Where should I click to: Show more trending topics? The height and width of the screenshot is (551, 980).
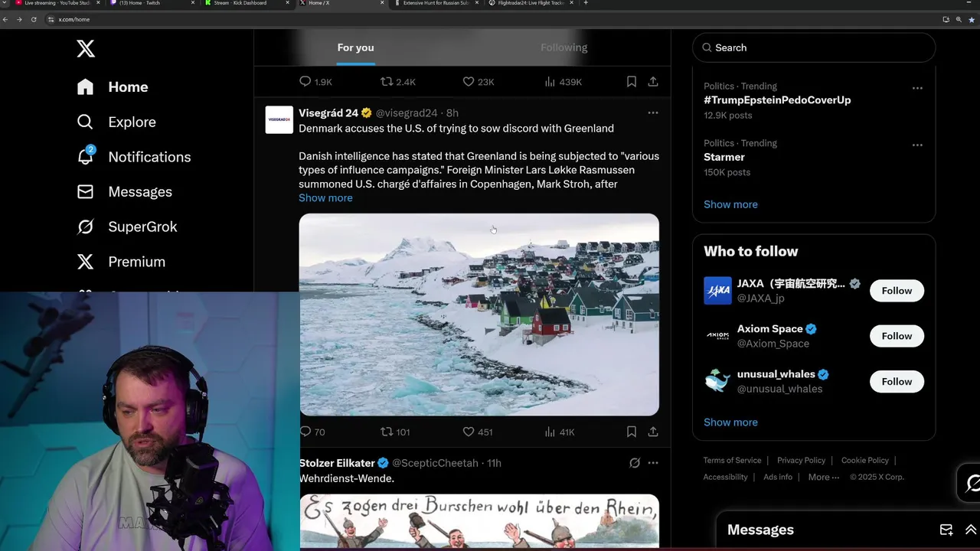click(x=730, y=204)
